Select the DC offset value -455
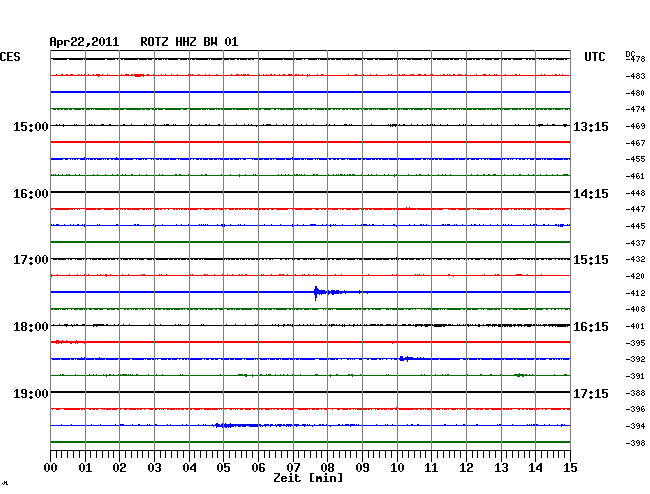650x494 pixels. (635, 159)
